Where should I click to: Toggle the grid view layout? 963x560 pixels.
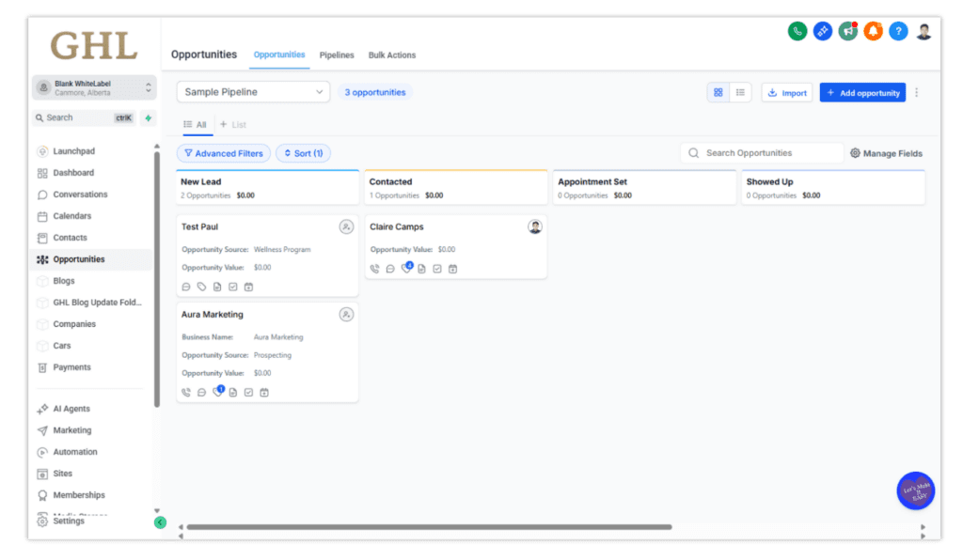tap(718, 92)
